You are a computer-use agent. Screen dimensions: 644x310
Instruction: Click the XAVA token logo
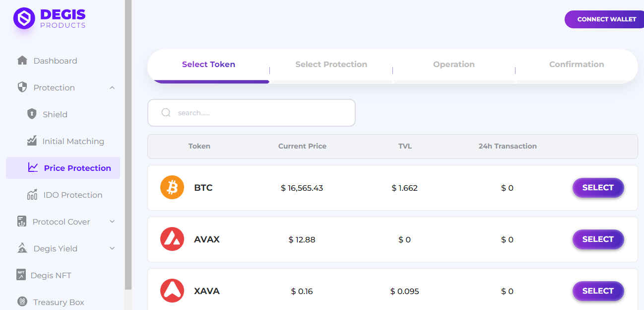pyautogui.click(x=172, y=291)
